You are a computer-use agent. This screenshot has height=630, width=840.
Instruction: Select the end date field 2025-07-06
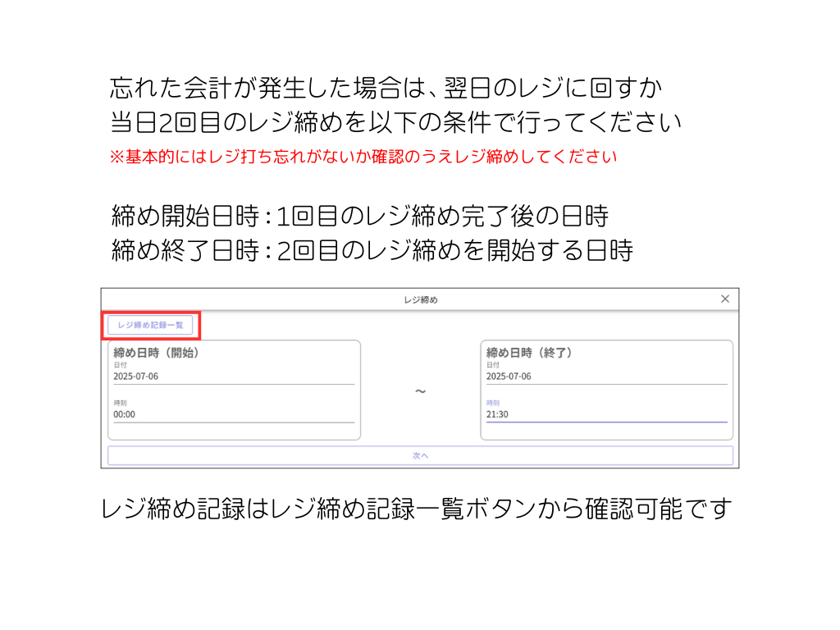pyautogui.click(x=606, y=376)
